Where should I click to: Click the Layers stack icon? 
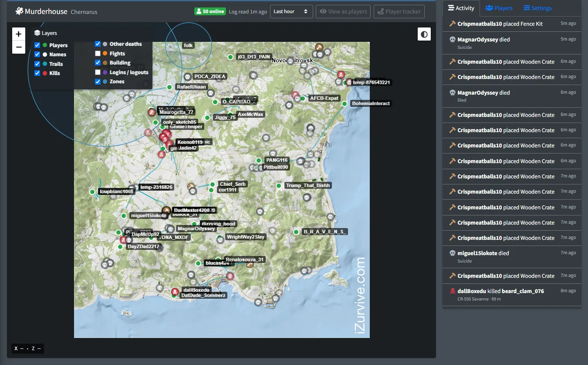pyautogui.click(x=37, y=33)
